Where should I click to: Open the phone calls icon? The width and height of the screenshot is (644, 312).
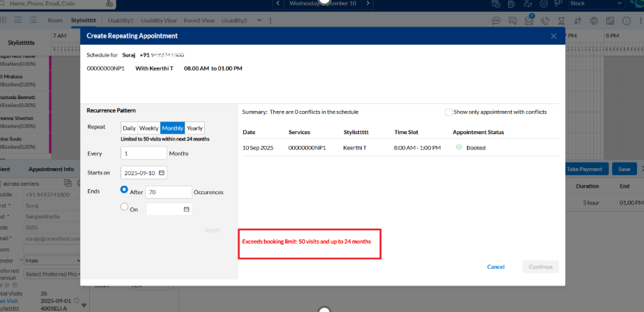(546, 21)
